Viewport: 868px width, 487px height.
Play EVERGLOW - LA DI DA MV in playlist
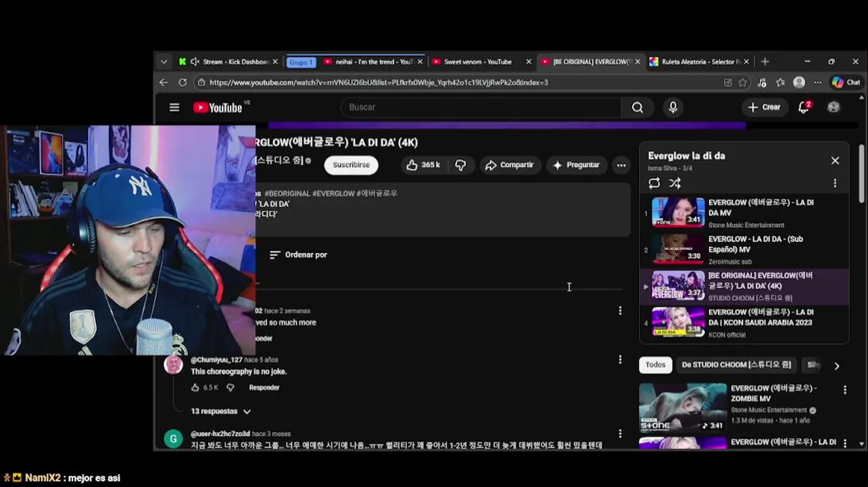click(x=744, y=213)
